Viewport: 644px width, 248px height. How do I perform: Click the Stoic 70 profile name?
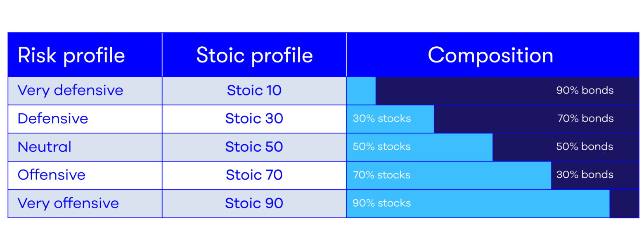point(254,175)
